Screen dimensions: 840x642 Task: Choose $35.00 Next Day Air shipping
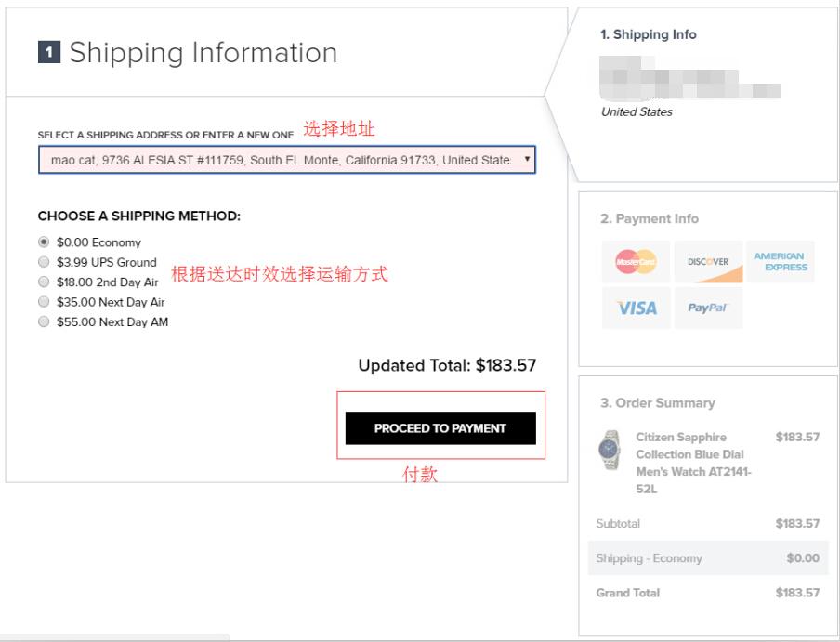tap(44, 302)
